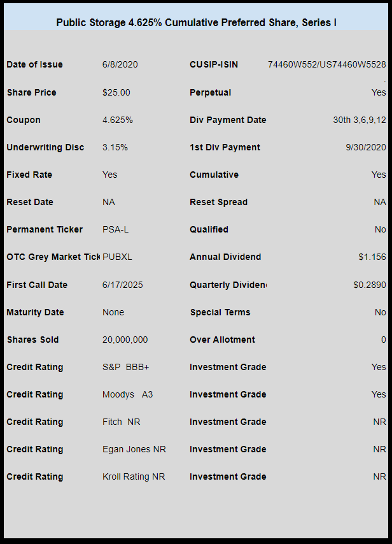Image resolution: width=392 pixels, height=544 pixels.
Task: Click the 1st Div Payment 9/30/2020
Action: pos(366,147)
